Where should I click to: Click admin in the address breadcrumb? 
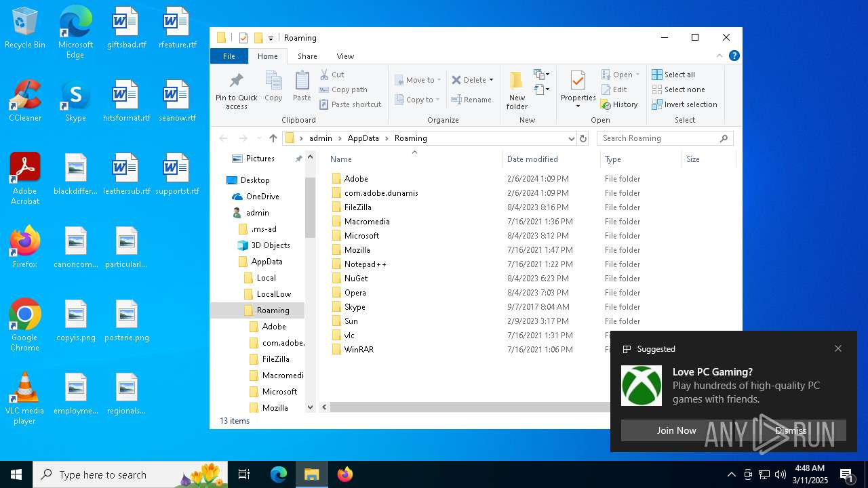pyautogui.click(x=320, y=138)
